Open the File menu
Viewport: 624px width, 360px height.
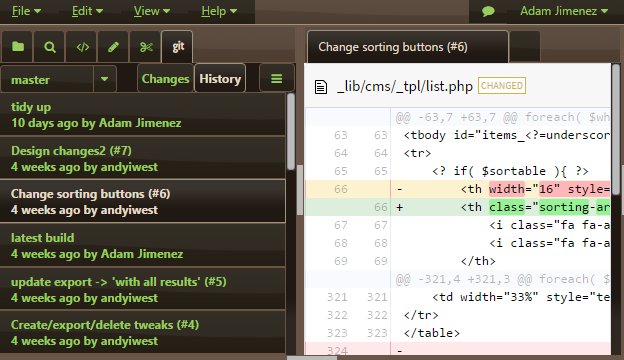[26, 11]
